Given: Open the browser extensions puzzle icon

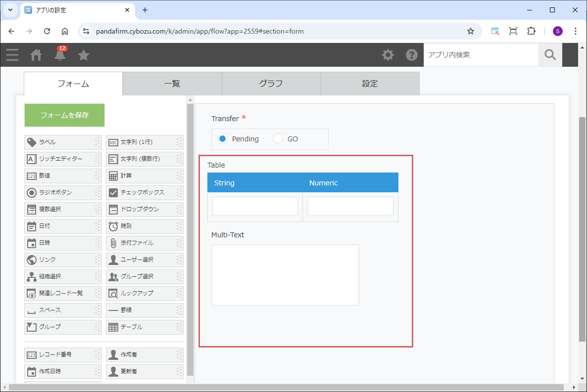Looking at the screenshot, I should [x=531, y=31].
